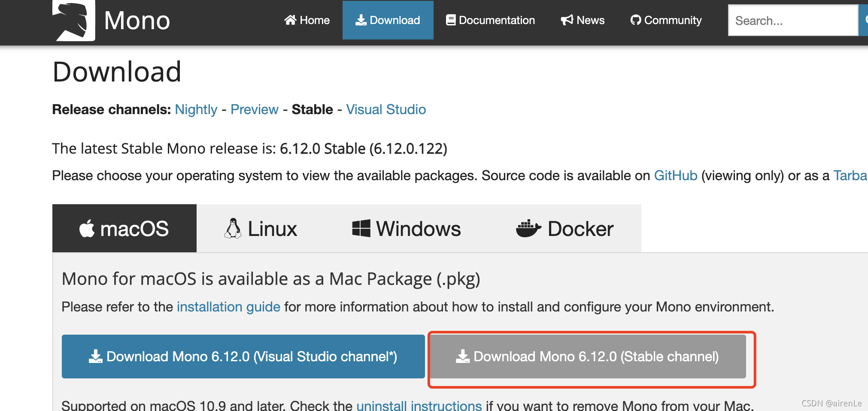Focus the Search input field

coord(792,21)
